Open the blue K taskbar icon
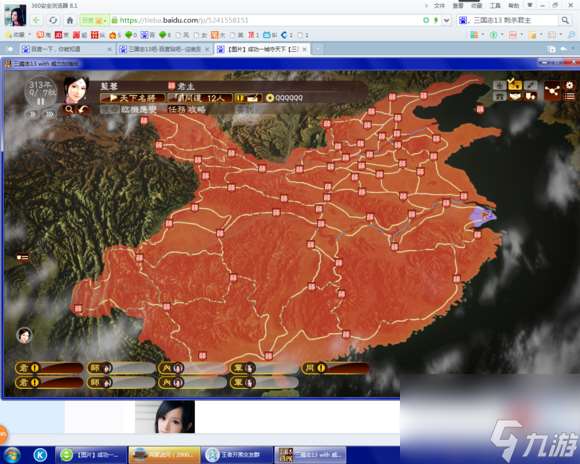Screen dimensions: 580x464 coord(40,455)
